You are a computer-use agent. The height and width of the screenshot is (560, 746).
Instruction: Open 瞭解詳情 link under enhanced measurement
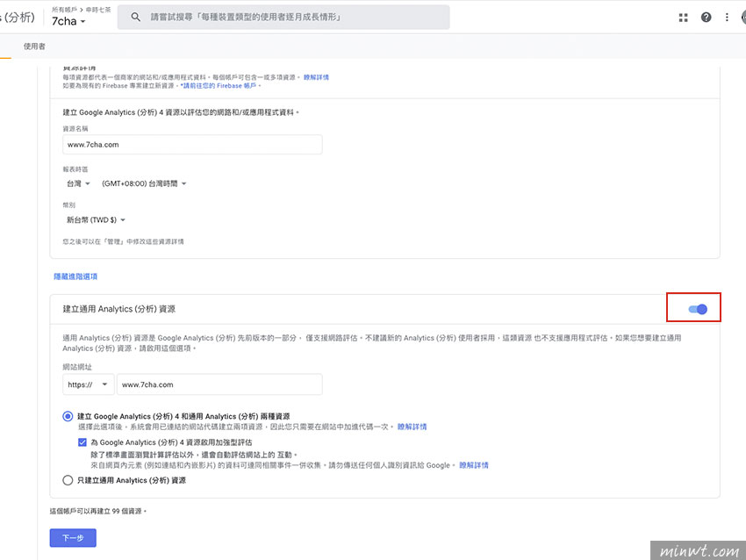tap(474, 465)
